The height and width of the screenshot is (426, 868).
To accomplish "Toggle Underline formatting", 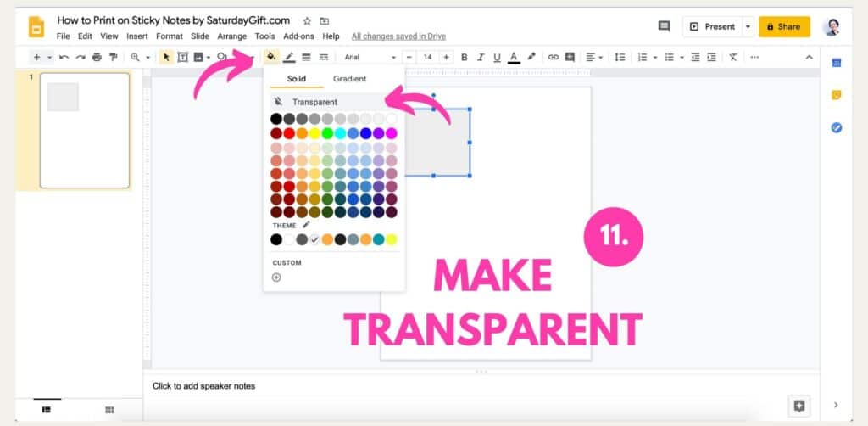I will point(497,57).
